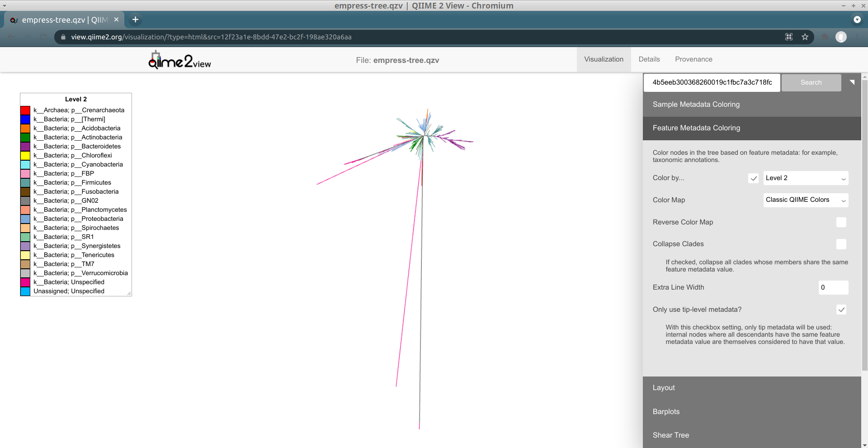Click the grid icon inside the address bar
This screenshot has width=868, height=448.
point(789,37)
